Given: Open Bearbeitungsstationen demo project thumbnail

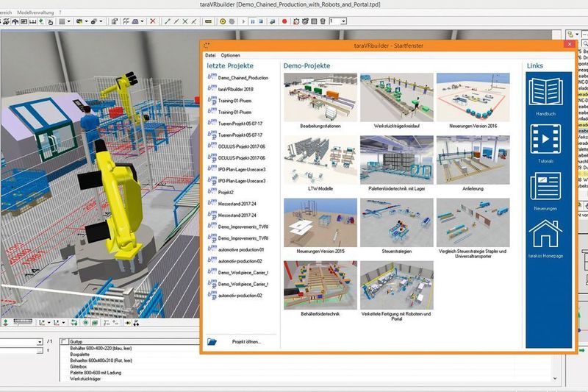Looking at the screenshot, I should coord(320,98).
